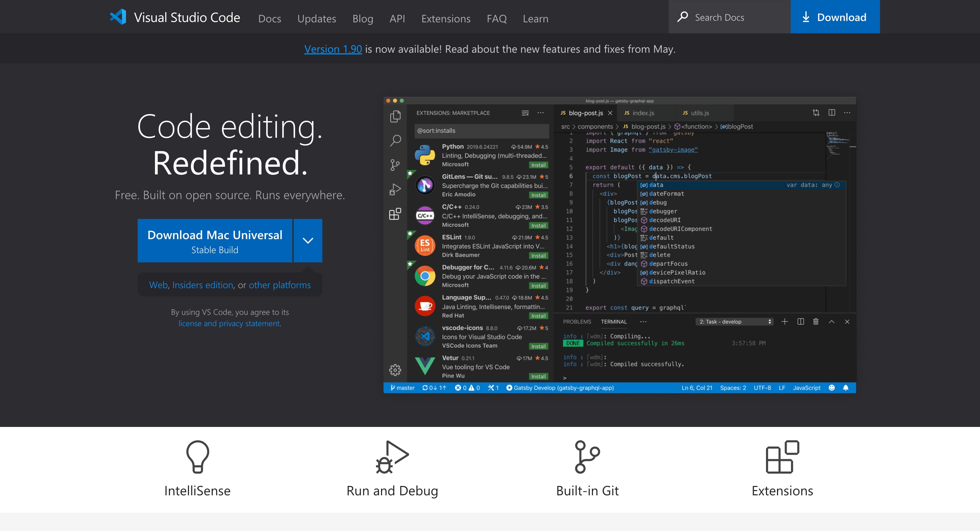This screenshot has height=531, width=980.
Task: Open the Insiders edition link
Action: pos(202,285)
